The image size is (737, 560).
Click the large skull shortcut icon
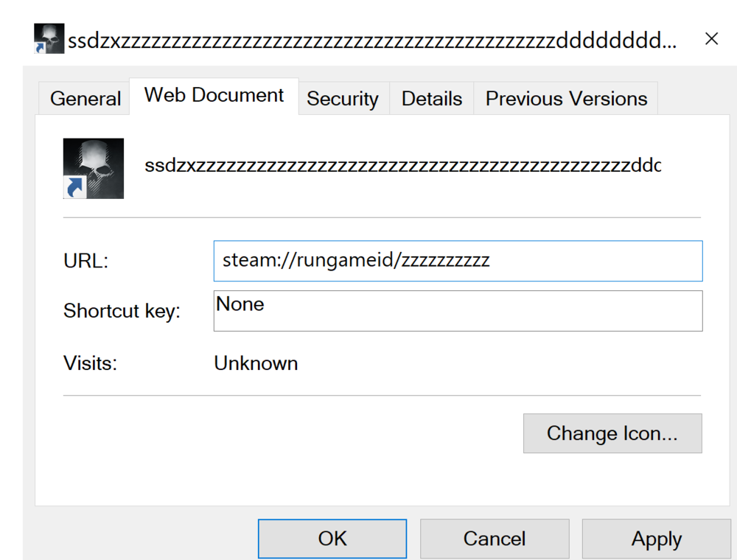click(x=94, y=169)
